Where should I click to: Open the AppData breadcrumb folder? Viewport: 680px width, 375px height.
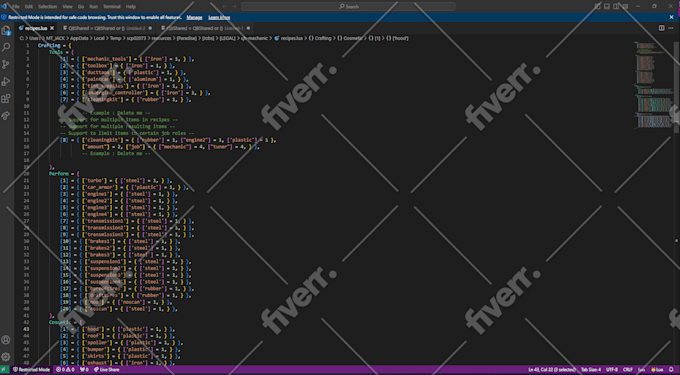(80, 38)
